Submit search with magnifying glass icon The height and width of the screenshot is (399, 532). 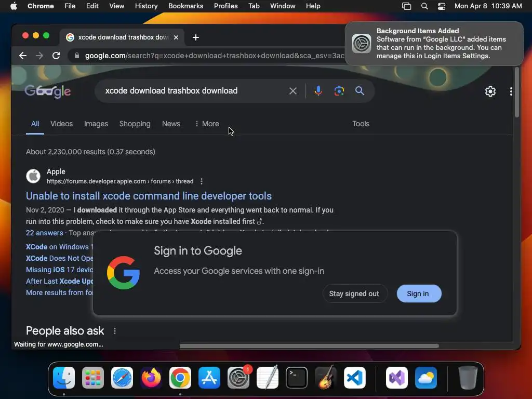click(360, 91)
